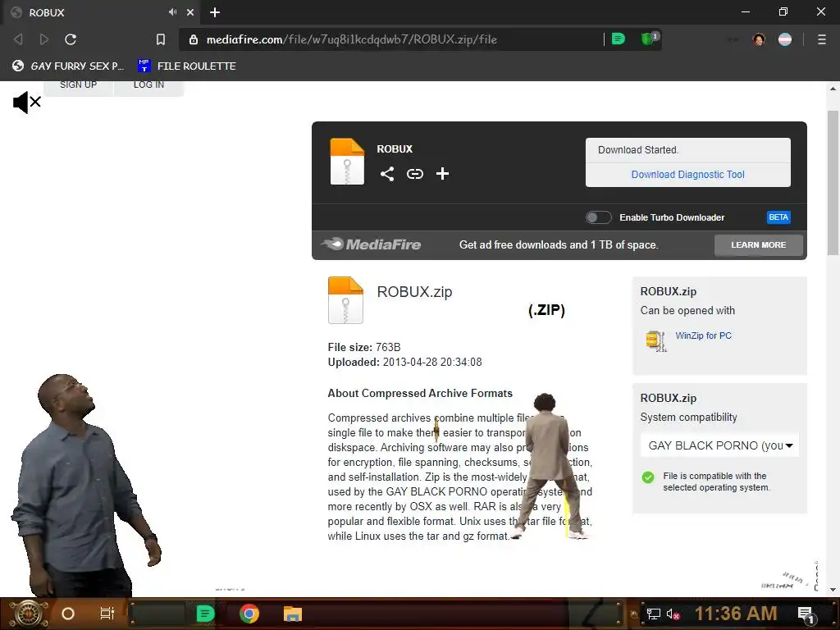This screenshot has height=630, width=840.
Task: Click the Download Started button
Action: coord(688,150)
